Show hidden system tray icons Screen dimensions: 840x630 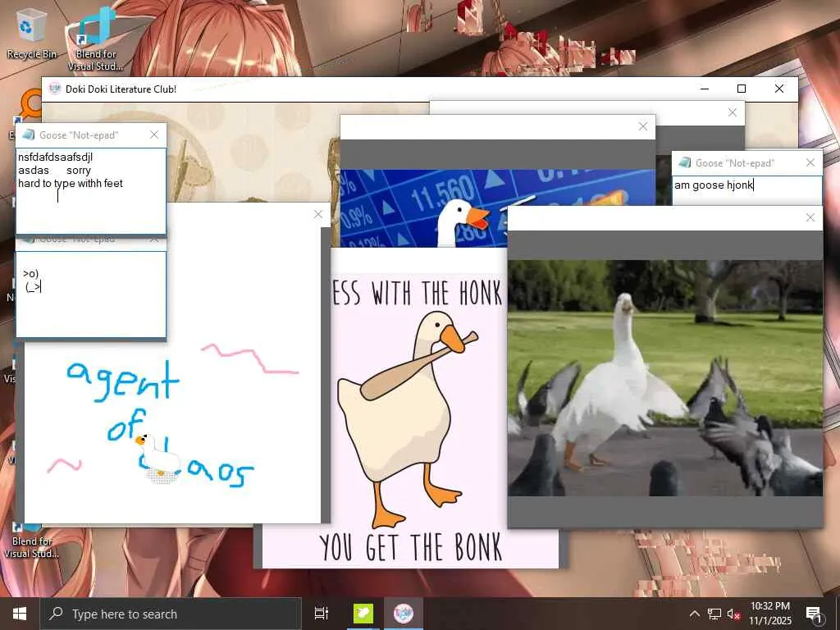pyautogui.click(x=694, y=614)
